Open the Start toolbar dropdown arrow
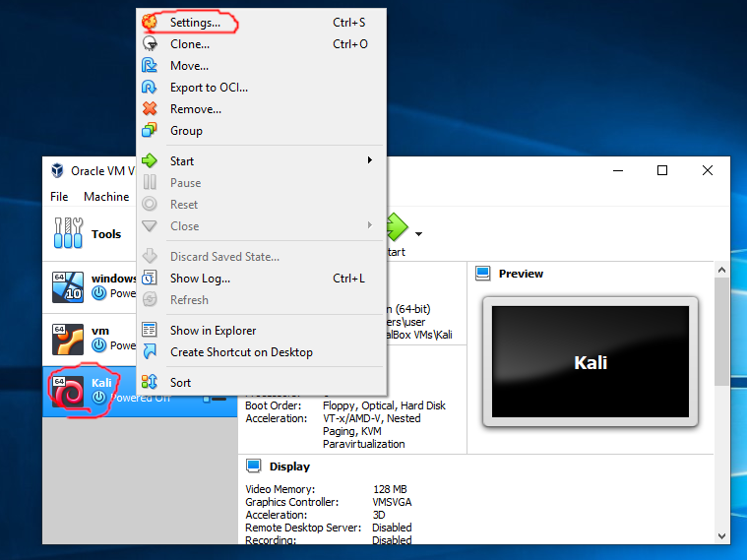This screenshot has width=747, height=560. pyautogui.click(x=418, y=234)
